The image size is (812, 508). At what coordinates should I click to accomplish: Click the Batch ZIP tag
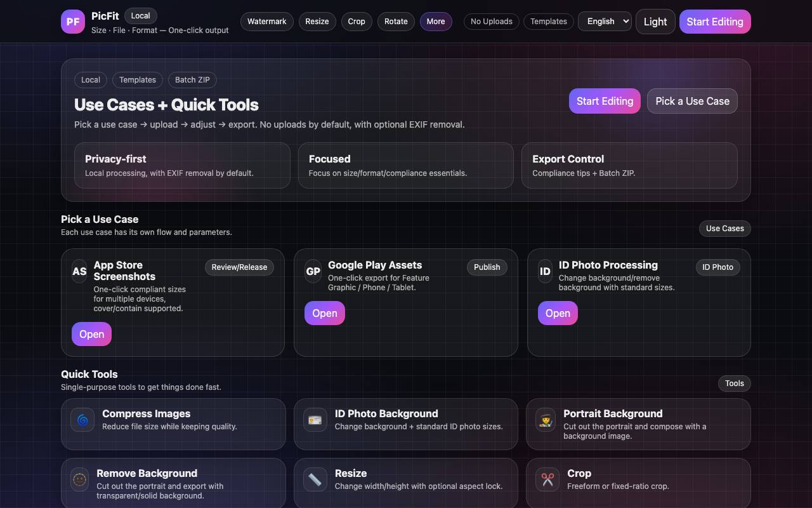[192, 80]
